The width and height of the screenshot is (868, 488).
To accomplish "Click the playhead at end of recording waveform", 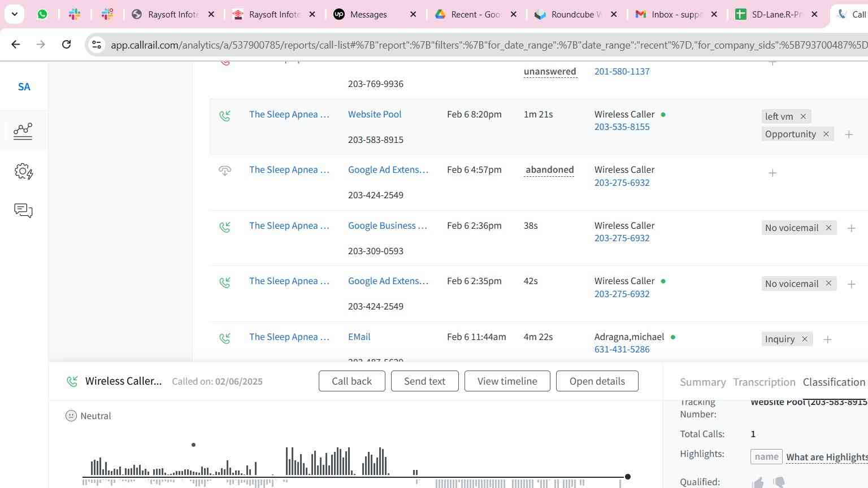I will pos(627,477).
